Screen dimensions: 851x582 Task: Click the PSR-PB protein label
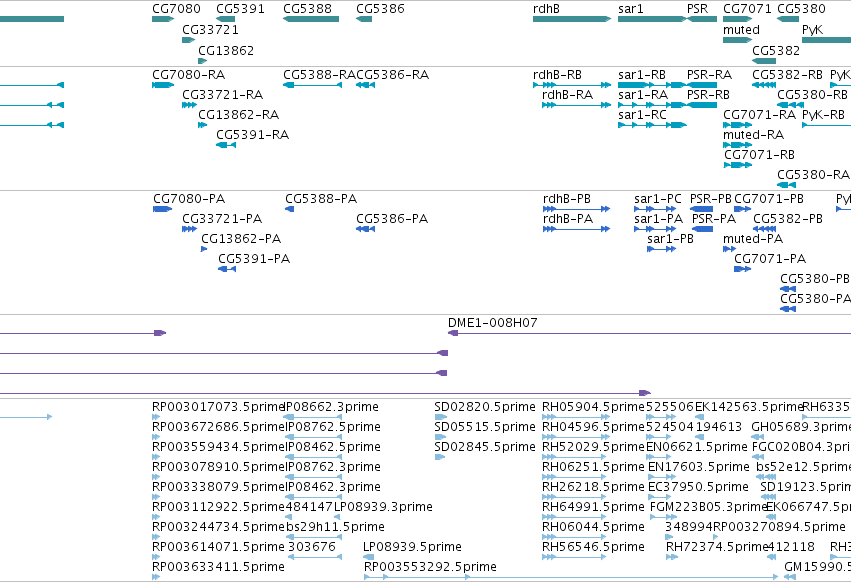point(711,199)
